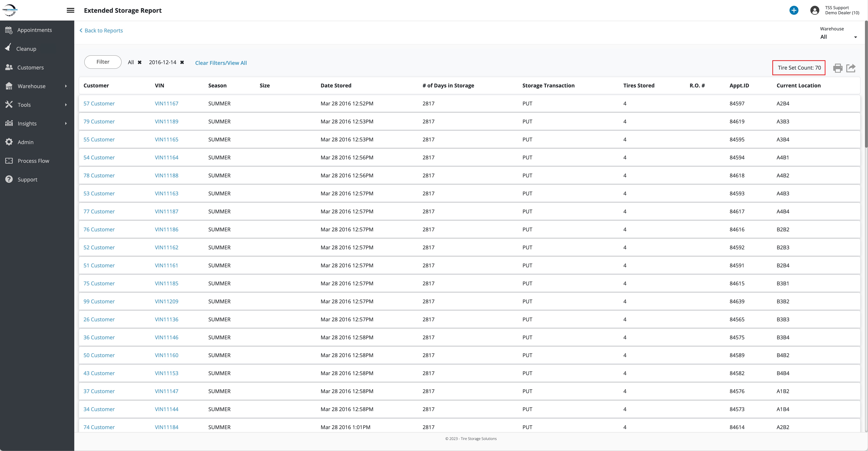Go to Appointments in sidebar
Screen dimensions: 868x451
[x=34, y=30]
